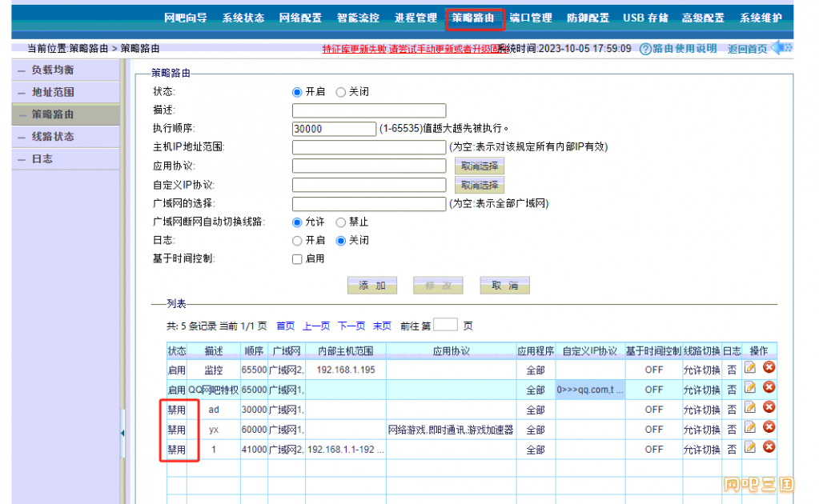This screenshot has width=819, height=504.
Task: Collapse the left sidebar panel arrow
Action: [122, 433]
